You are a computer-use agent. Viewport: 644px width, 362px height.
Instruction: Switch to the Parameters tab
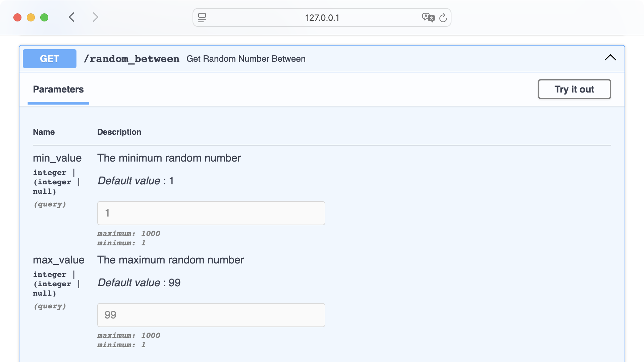(58, 89)
